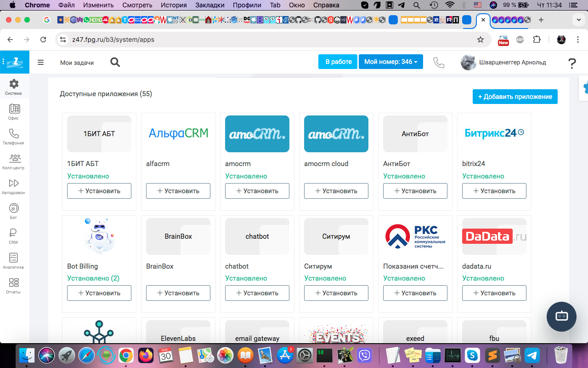The height and width of the screenshot is (368, 588).
Task: Expand the Мой номер: 346 dropdown
Action: [x=390, y=62]
